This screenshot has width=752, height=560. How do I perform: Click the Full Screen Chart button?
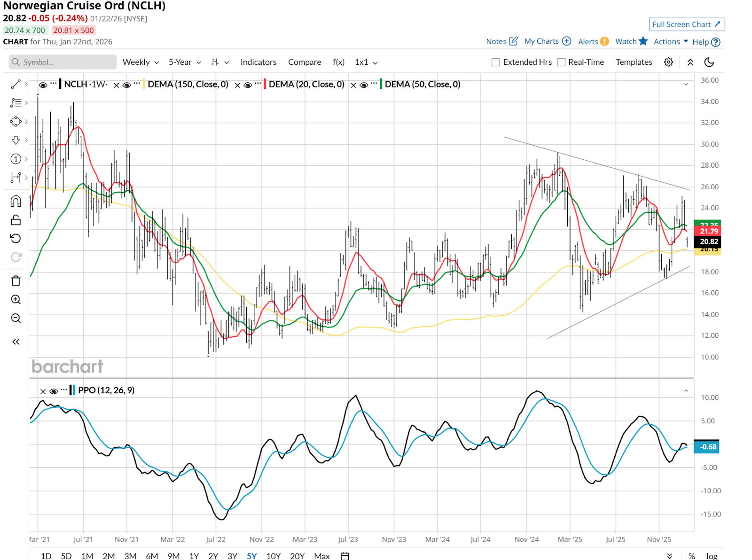(x=686, y=24)
